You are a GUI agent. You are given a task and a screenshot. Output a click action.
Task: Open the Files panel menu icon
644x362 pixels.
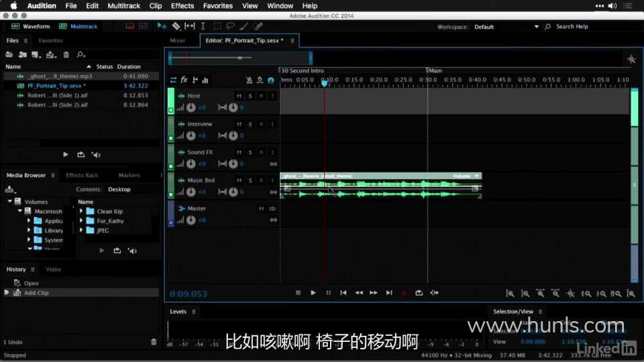(25, 41)
